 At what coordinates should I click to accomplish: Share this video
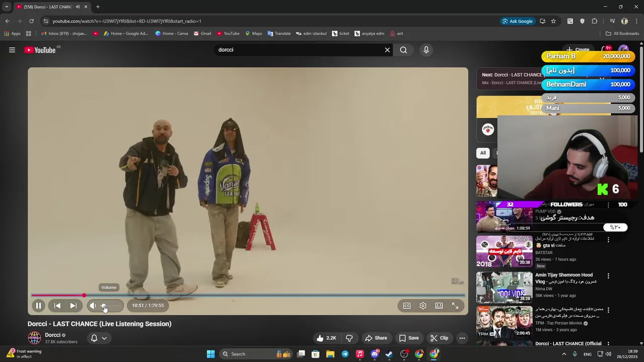[x=376, y=338]
